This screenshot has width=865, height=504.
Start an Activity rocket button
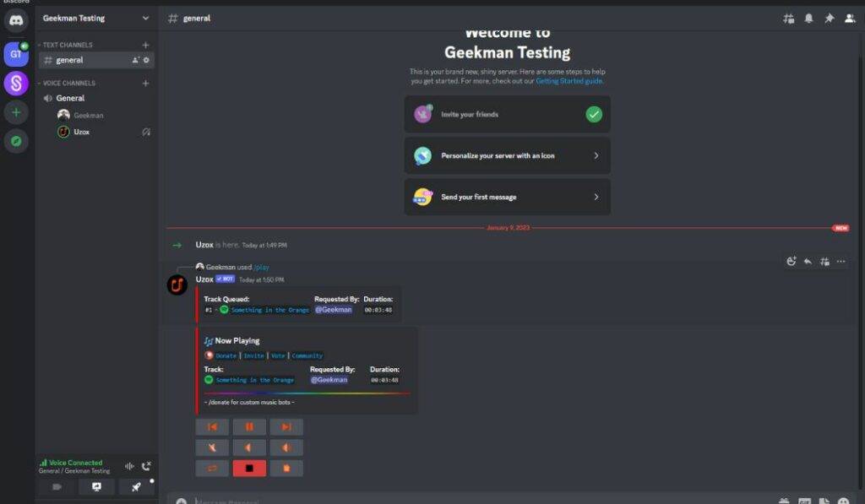tap(136, 487)
